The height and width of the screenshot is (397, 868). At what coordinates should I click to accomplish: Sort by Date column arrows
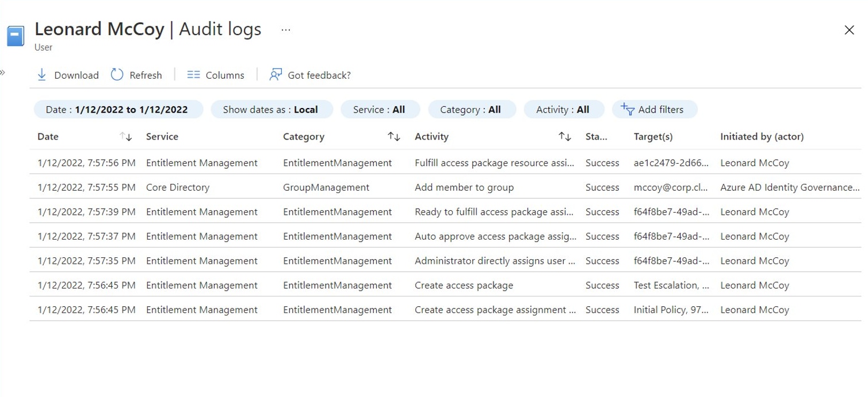pyautogui.click(x=126, y=137)
